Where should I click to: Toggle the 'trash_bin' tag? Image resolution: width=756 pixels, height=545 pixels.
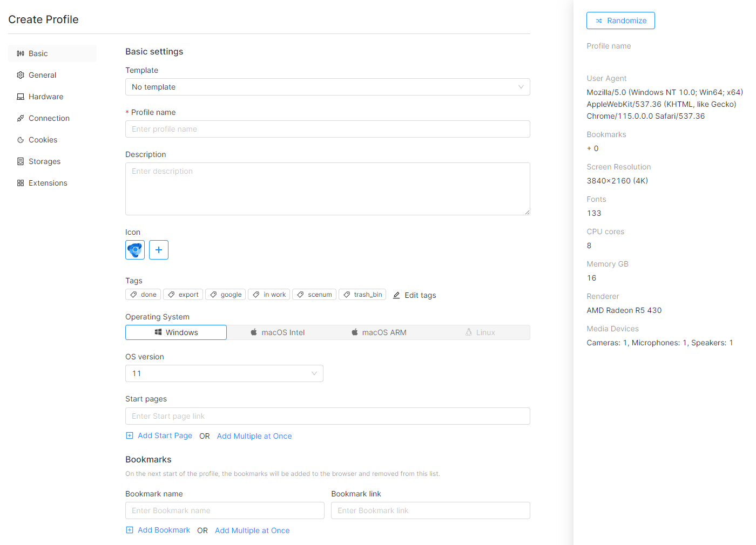point(362,295)
